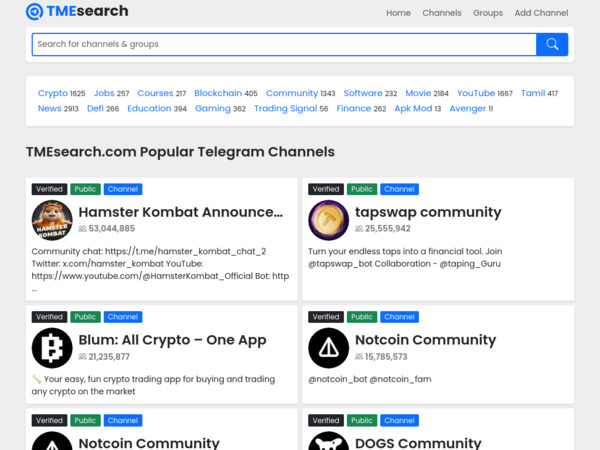Click the bottom-left Notcoin Community avatar

52,441
